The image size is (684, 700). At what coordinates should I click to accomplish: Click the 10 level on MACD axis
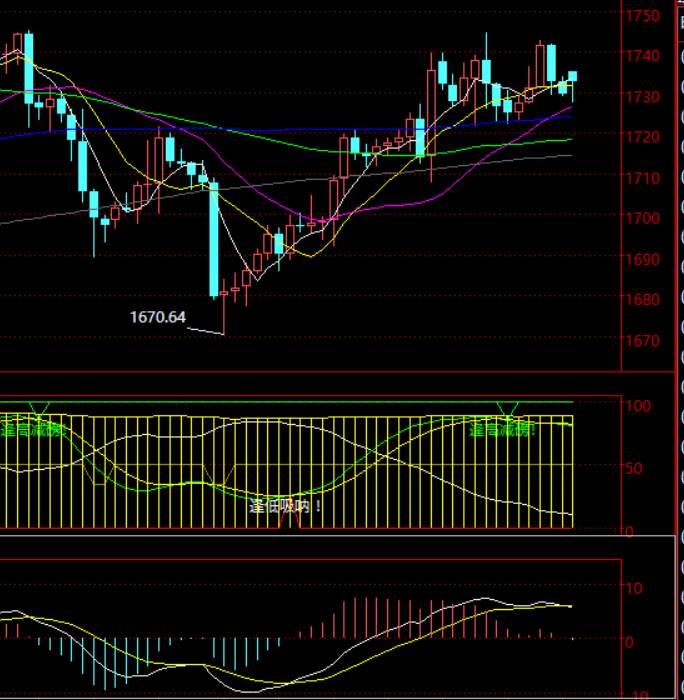634,588
